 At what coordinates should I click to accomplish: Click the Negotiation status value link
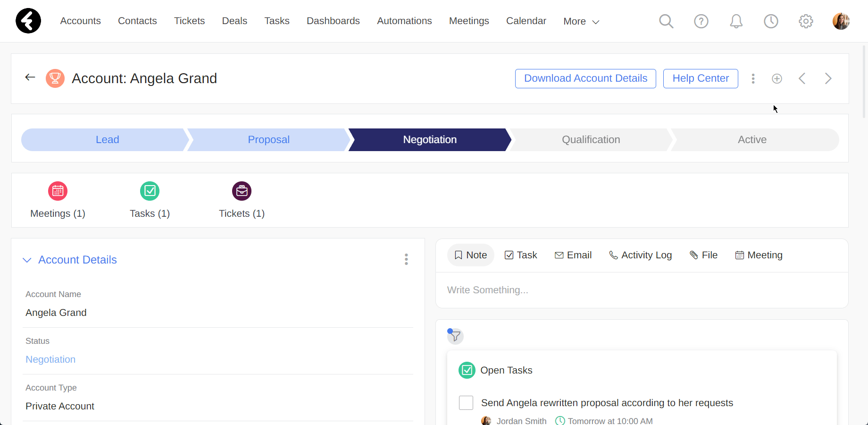tap(50, 359)
